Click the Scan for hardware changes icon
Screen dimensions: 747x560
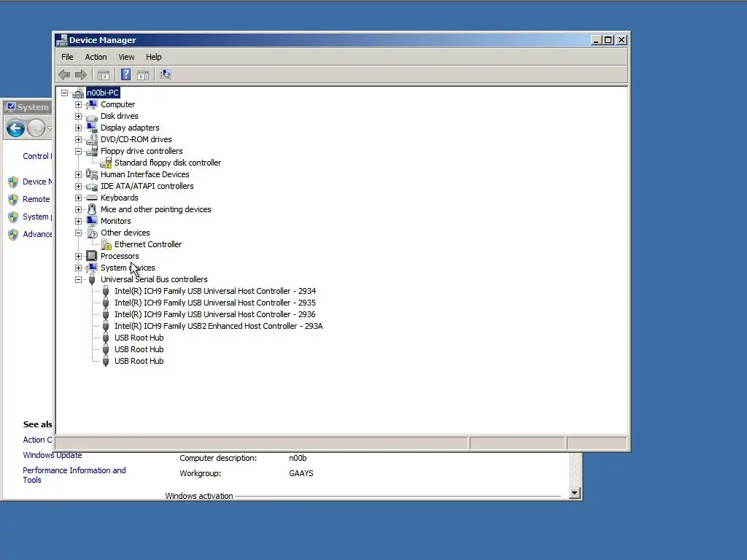[166, 75]
